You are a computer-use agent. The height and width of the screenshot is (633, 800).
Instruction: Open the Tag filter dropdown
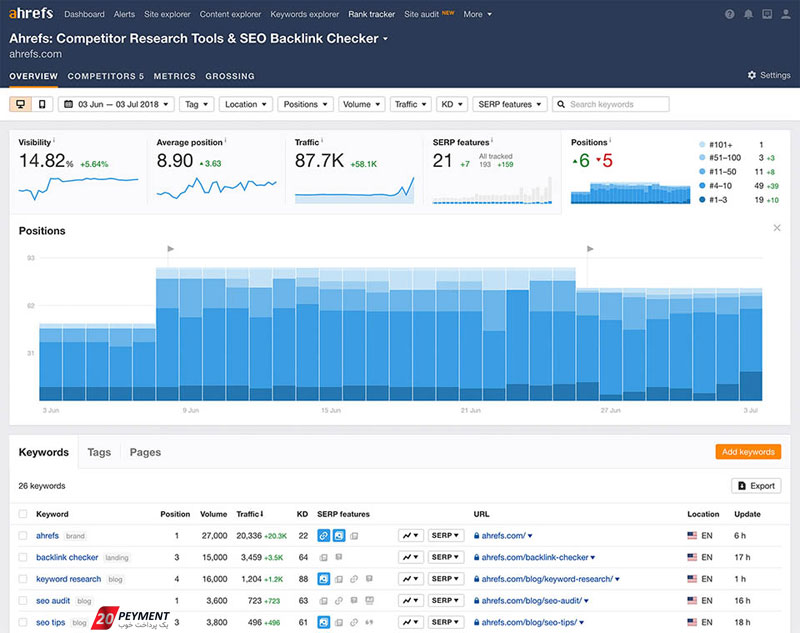(x=196, y=104)
